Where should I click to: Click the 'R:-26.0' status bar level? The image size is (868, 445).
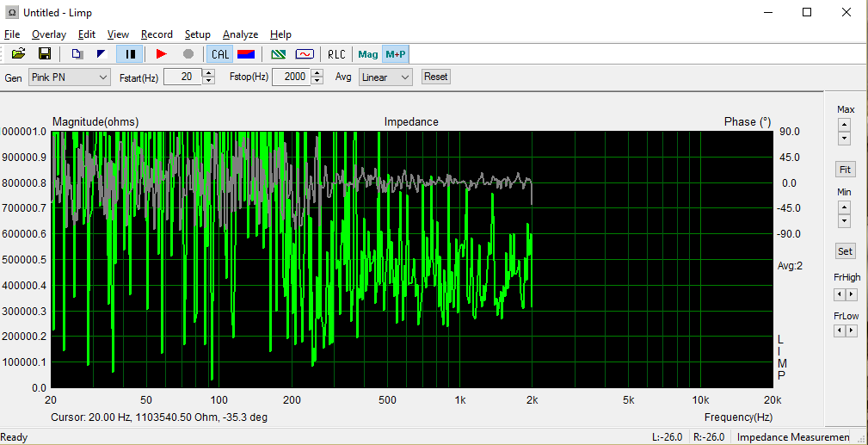coord(708,436)
